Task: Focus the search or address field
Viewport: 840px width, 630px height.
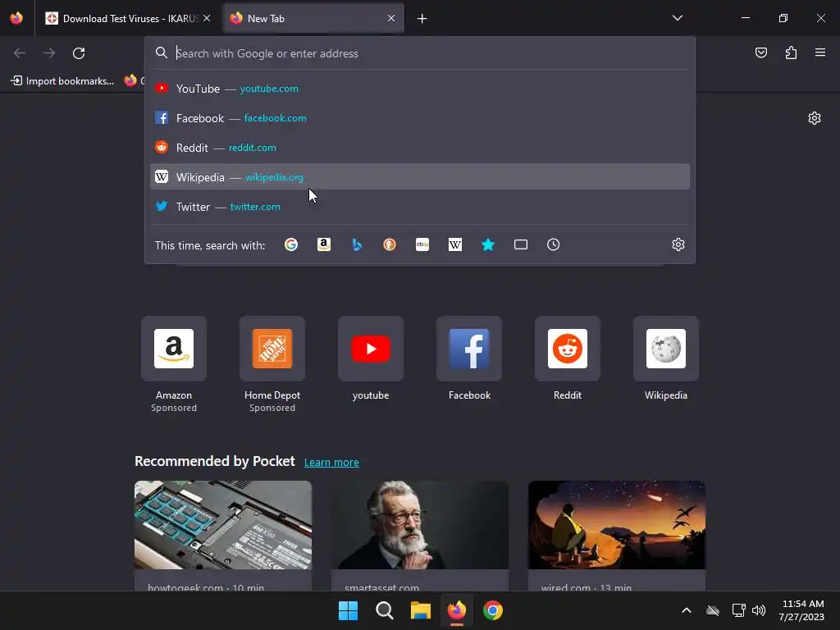Action: [x=420, y=53]
